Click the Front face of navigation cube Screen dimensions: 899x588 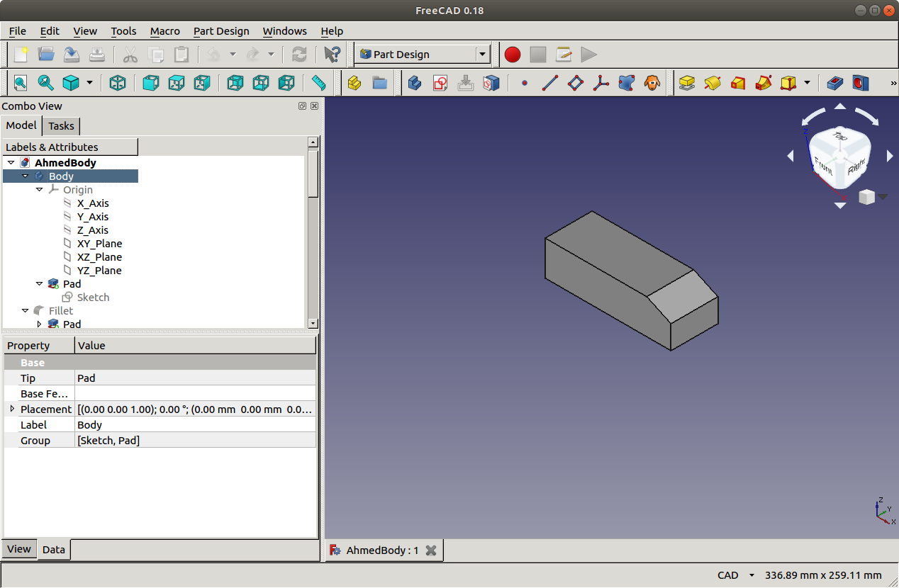tap(823, 165)
